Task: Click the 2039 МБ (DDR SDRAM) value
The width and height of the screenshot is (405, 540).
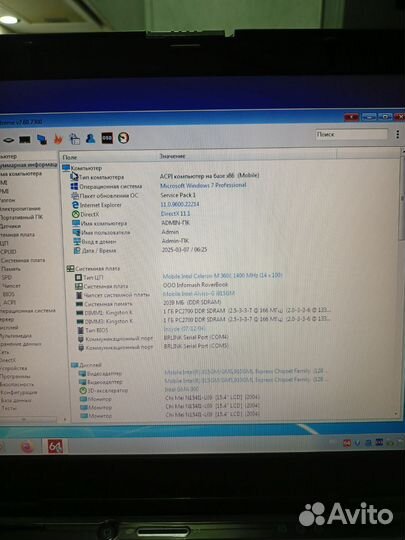Action: point(192,302)
